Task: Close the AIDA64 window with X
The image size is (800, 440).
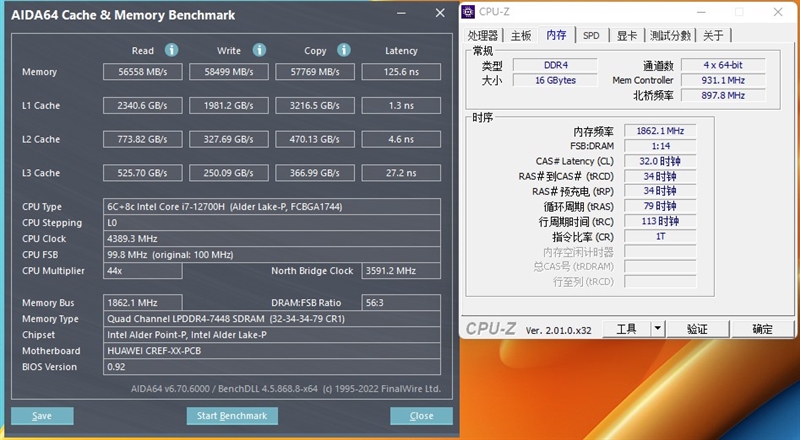Action: 440,13
